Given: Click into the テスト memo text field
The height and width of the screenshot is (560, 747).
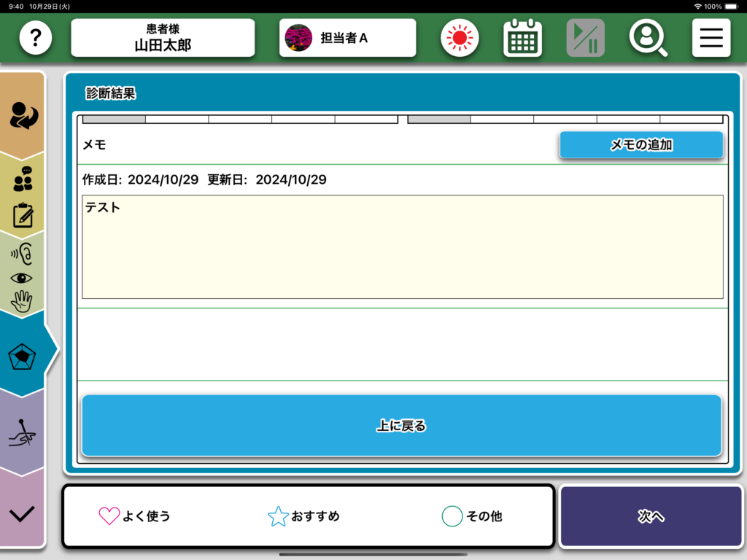Looking at the screenshot, I should [402, 246].
